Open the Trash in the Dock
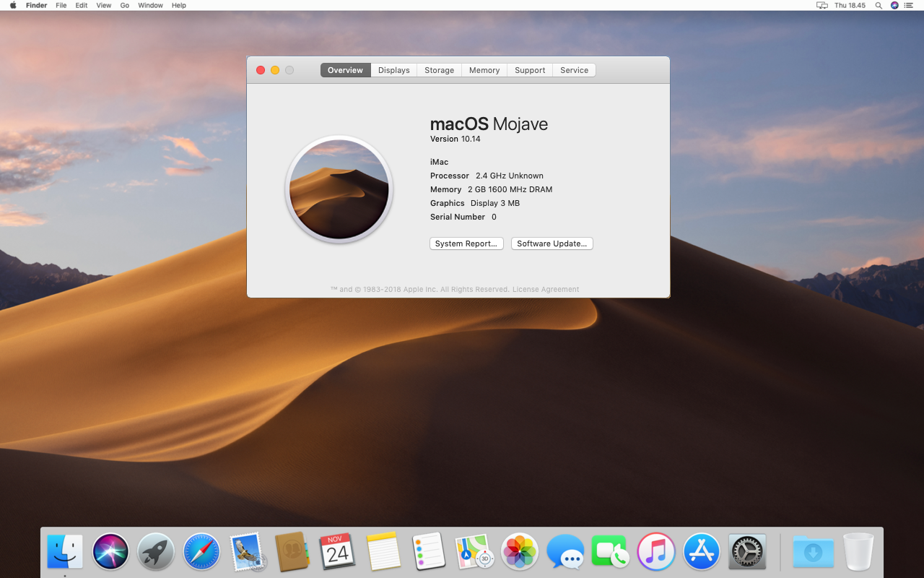This screenshot has width=924, height=578. click(x=858, y=551)
